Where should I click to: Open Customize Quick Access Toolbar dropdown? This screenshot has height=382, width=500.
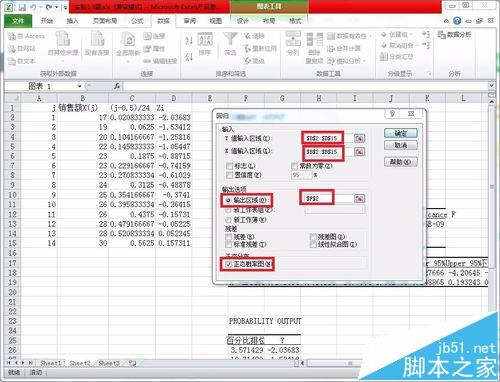(65, 7)
